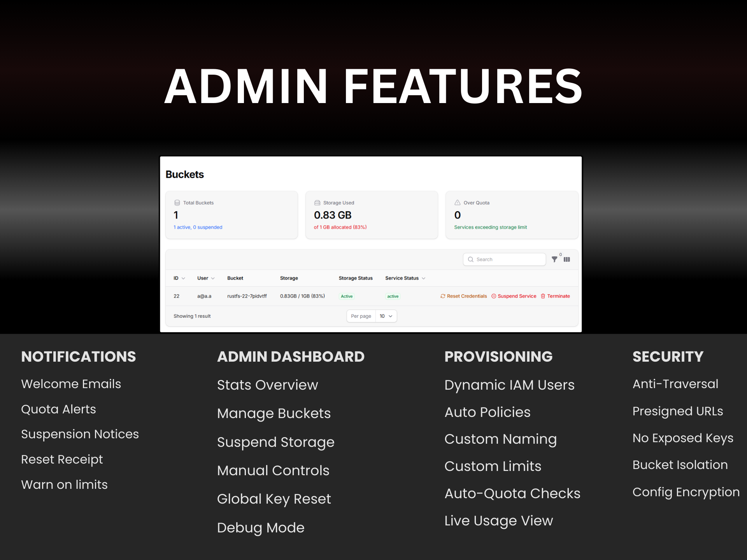
Task: Open the Per page 10 dropdown
Action: pos(386,316)
